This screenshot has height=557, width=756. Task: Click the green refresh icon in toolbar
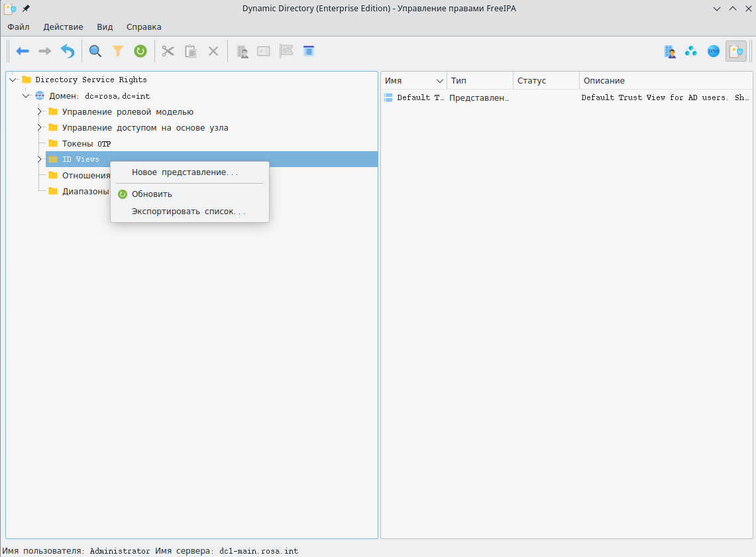click(x=140, y=51)
